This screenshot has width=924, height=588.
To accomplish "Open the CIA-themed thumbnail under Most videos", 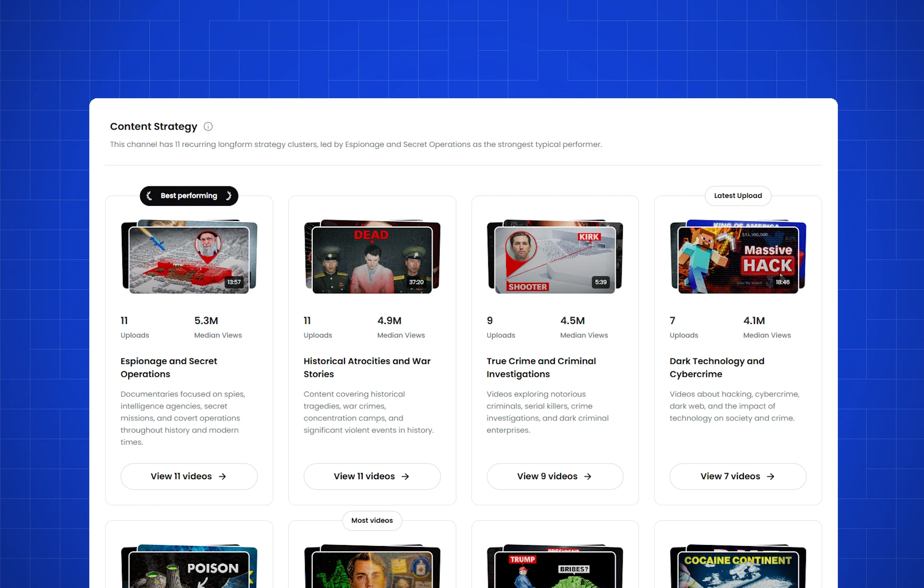I will (x=372, y=570).
